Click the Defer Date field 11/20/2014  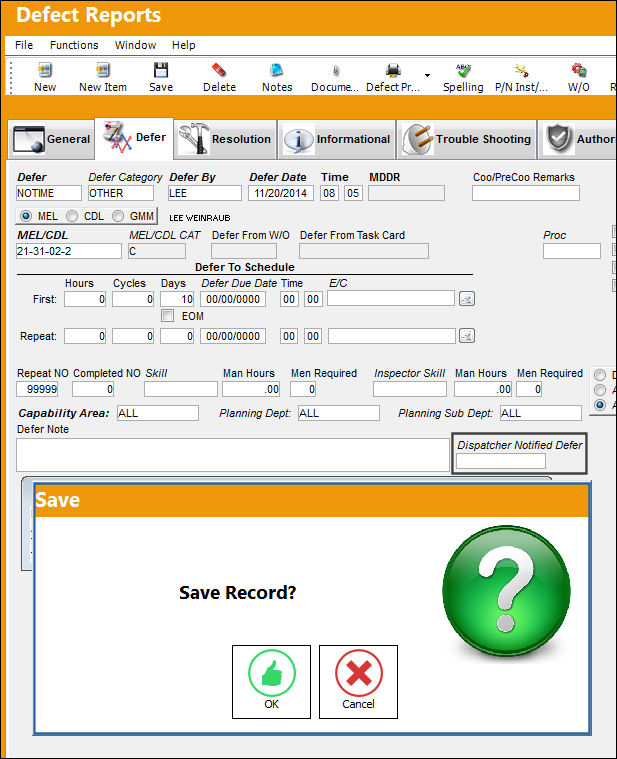click(281, 193)
